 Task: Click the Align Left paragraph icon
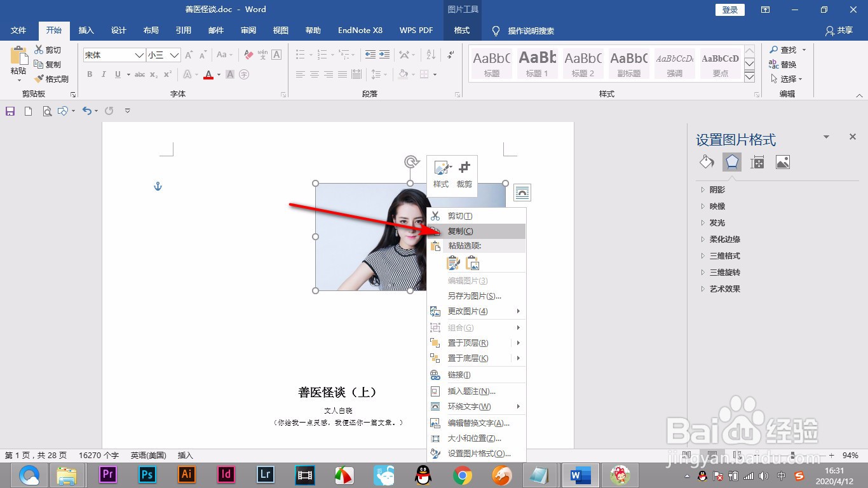coord(301,74)
